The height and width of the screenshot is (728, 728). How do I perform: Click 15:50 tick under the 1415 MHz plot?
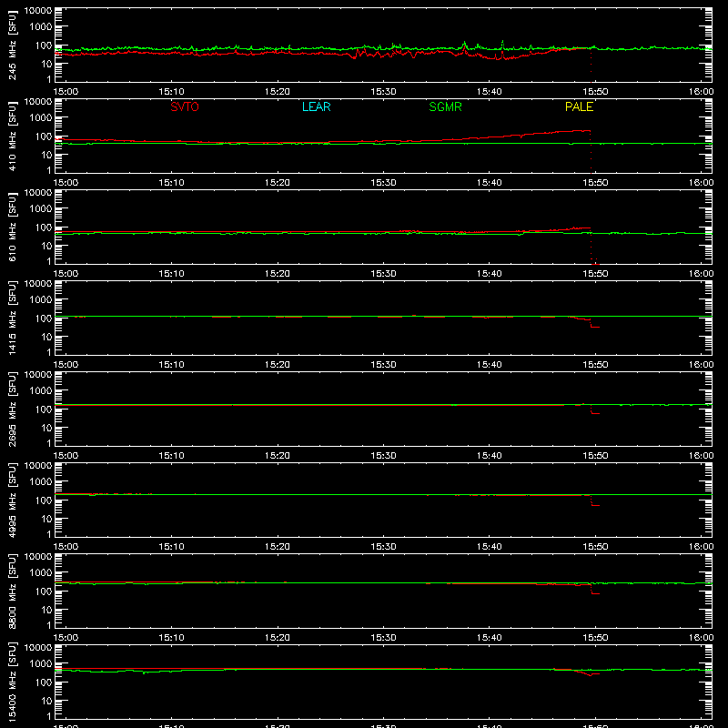pos(595,365)
